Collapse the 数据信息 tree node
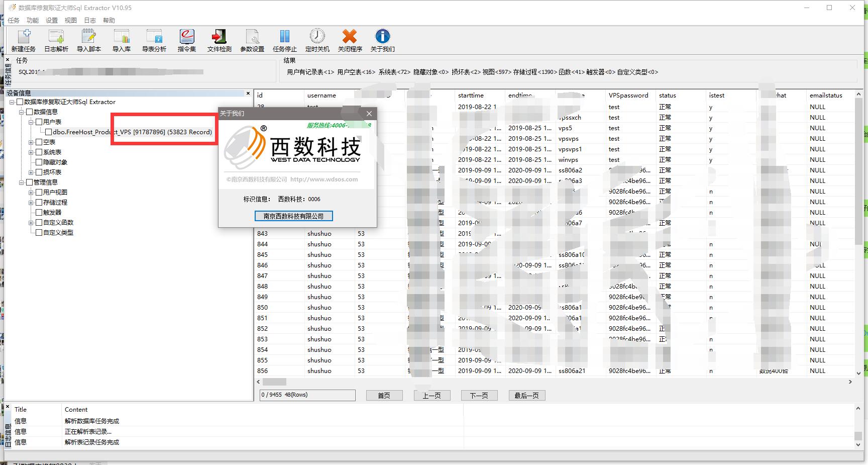The height and width of the screenshot is (465, 868). click(x=22, y=112)
